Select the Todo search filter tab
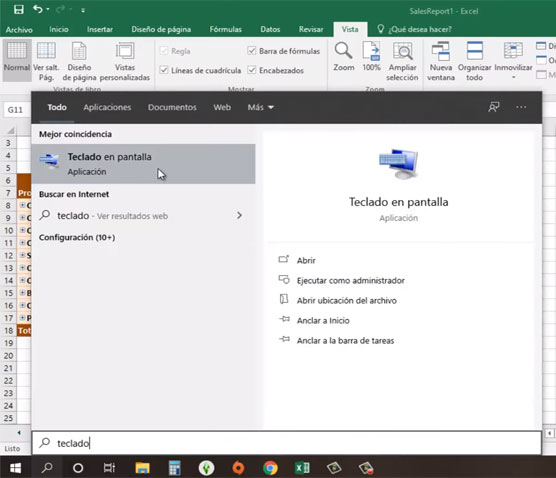 point(57,107)
